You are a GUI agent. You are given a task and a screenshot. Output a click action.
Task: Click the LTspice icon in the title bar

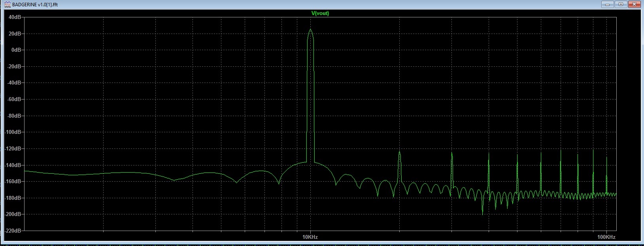click(8, 4)
